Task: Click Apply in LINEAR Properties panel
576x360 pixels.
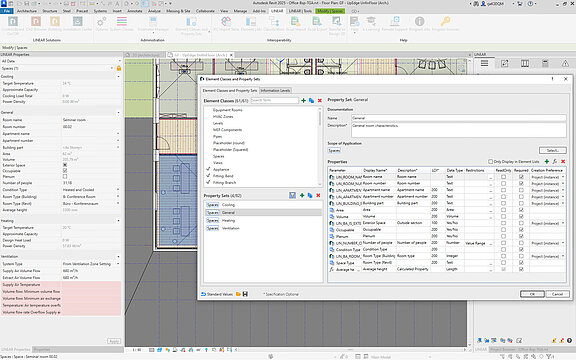Action: click(x=114, y=341)
